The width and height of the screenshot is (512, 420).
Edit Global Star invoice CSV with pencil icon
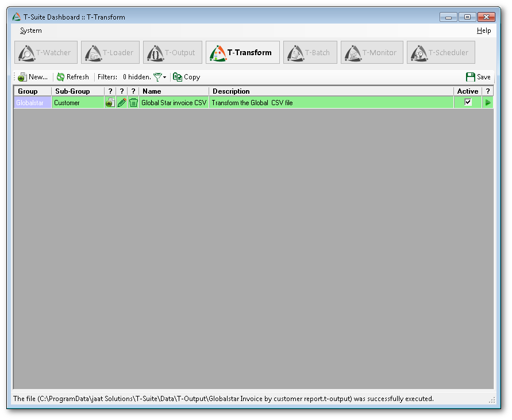122,102
